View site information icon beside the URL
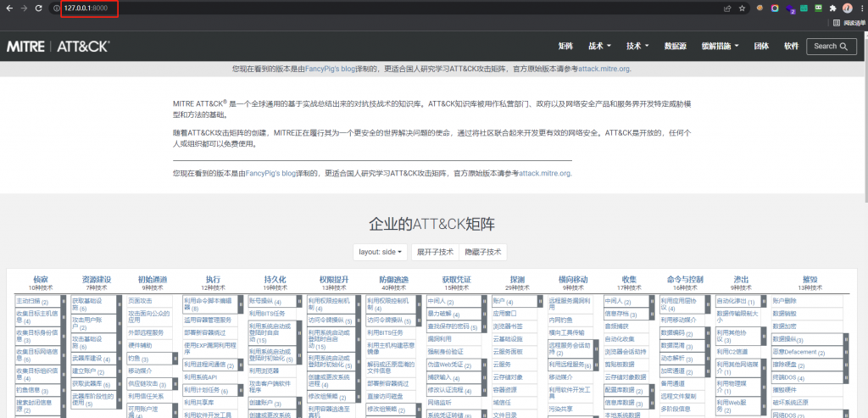 56,8
